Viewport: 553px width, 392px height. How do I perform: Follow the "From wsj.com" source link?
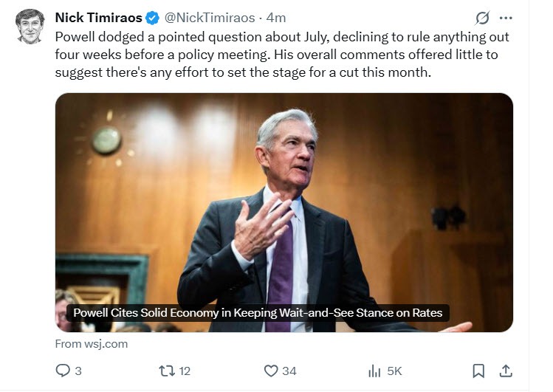pos(92,344)
